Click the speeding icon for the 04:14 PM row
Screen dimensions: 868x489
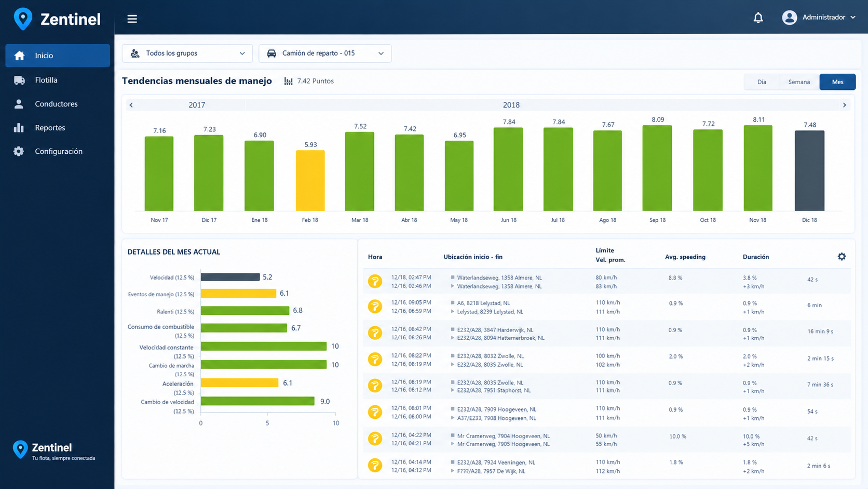coord(375,466)
